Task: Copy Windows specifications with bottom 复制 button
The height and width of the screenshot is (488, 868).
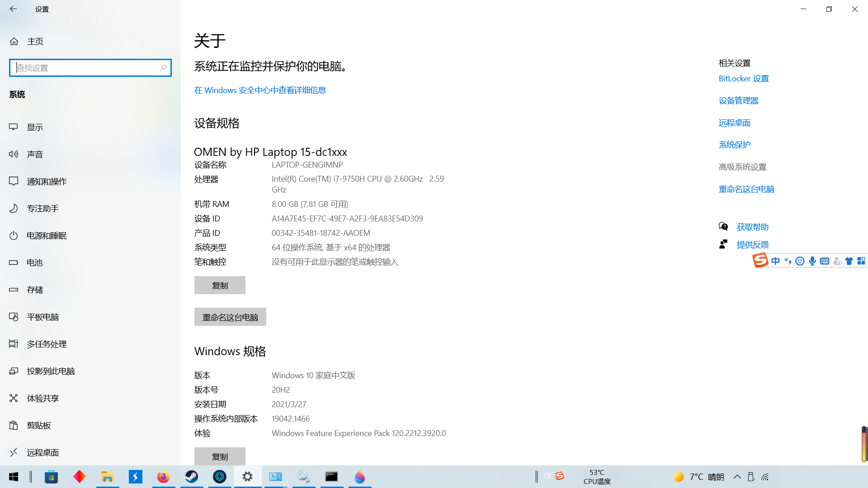Action: (x=220, y=456)
